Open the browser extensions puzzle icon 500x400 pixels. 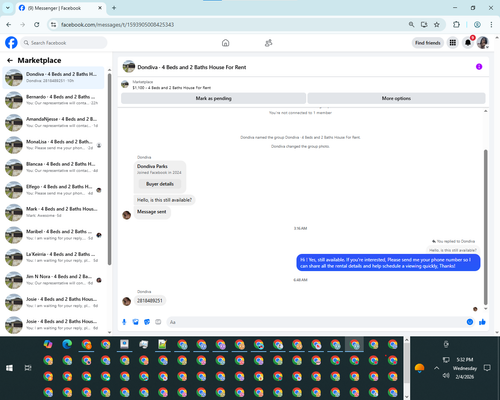click(x=456, y=25)
